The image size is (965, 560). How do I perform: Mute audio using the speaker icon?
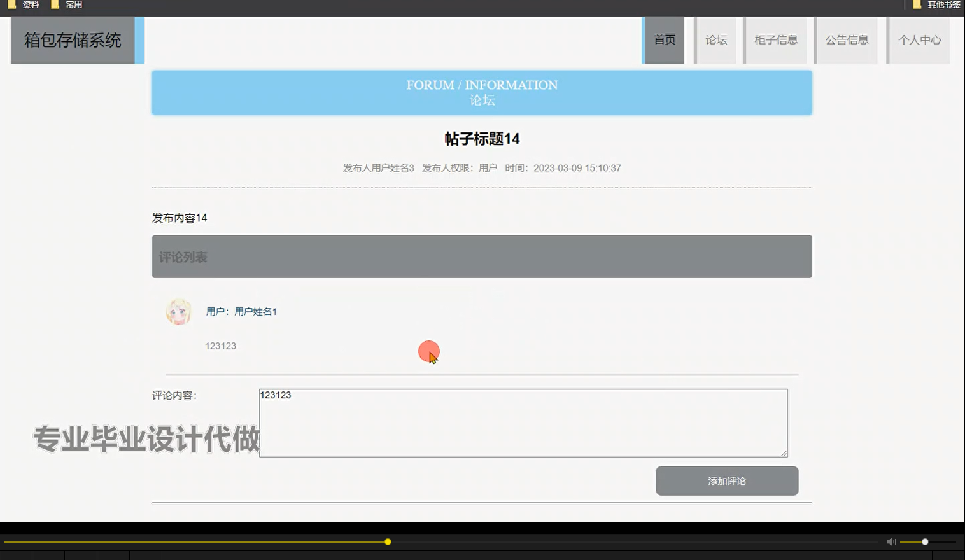click(890, 542)
